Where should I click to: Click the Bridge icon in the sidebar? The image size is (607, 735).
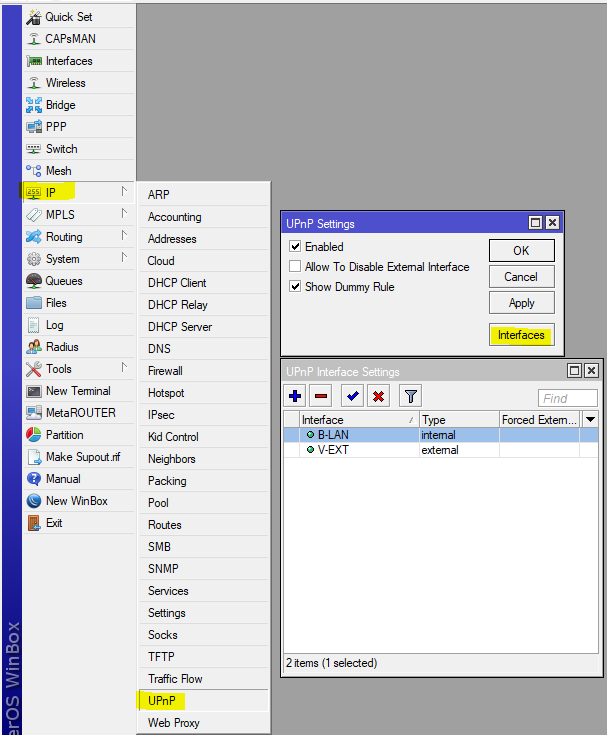(x=34, y=105)
